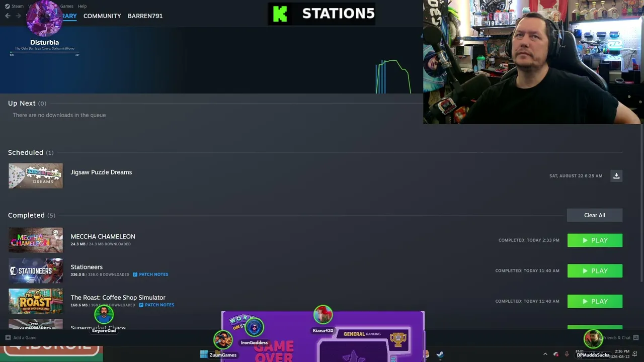Click the Jigsaw Puzzle Dreams title
Viewport: 644px width, 362px height.
point(101,172)
